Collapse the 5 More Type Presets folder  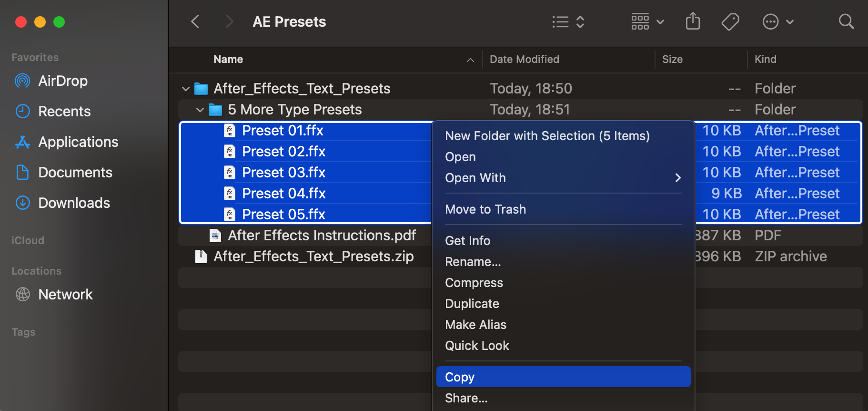point(200,110)
